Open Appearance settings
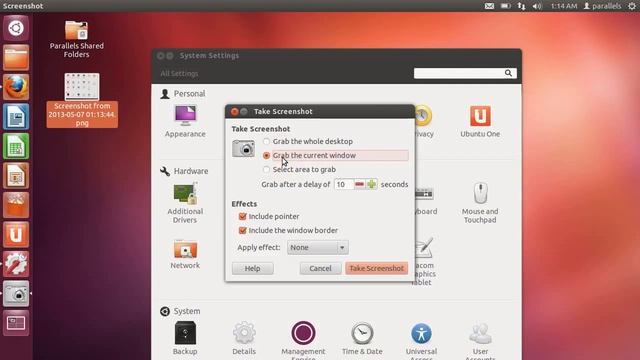The height and width of the screenshot is (360, 640). pos(185,121)
